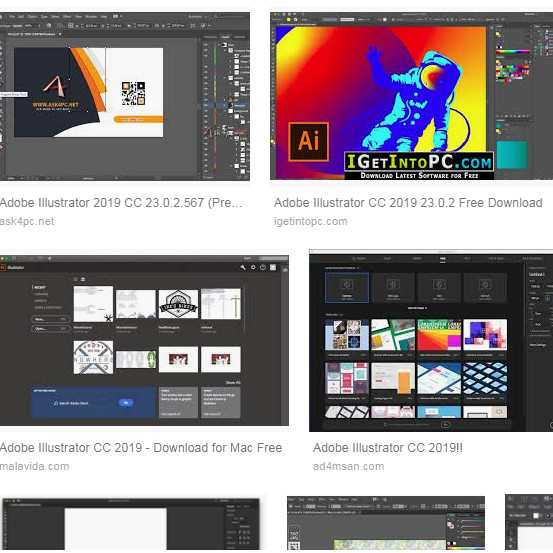Visit the malavida.com source link
The image size is (553, 553).
tap(35, 466)
